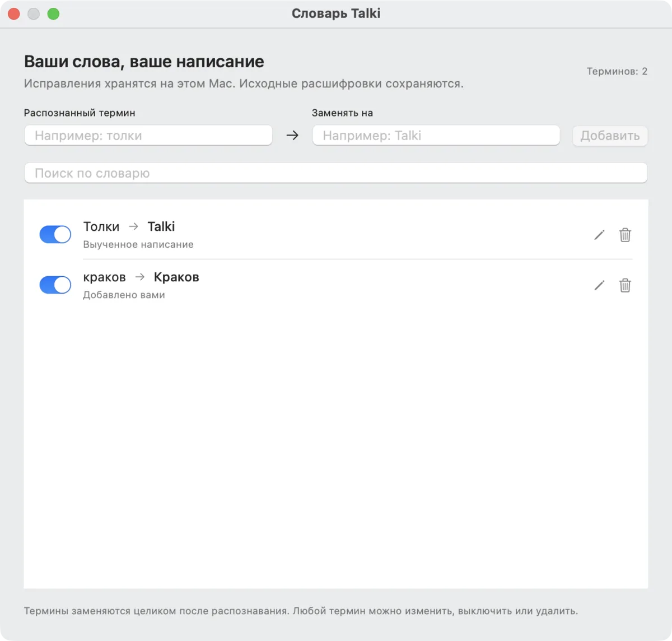Click the heading Ваши слова, ваше написание

(x=144, y=62)
